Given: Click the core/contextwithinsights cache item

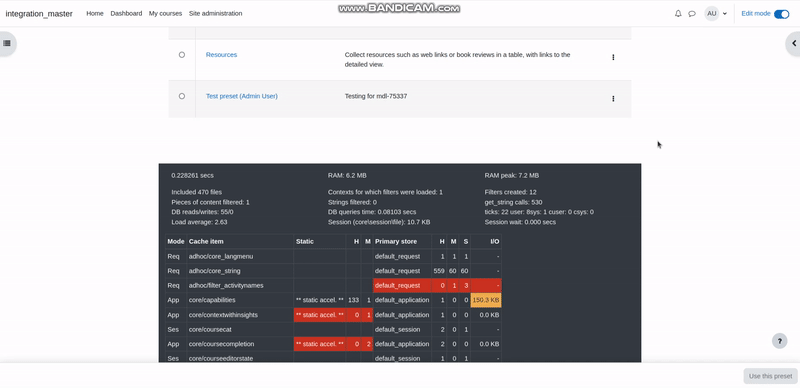Looking at the screenshot, I should point(223,315).
